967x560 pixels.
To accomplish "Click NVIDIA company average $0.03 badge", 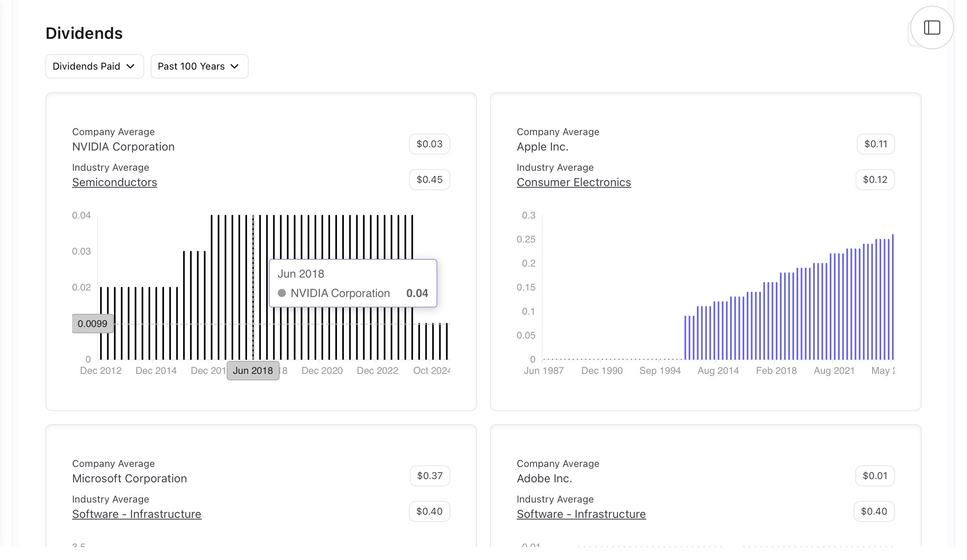I will click(429, 144).
